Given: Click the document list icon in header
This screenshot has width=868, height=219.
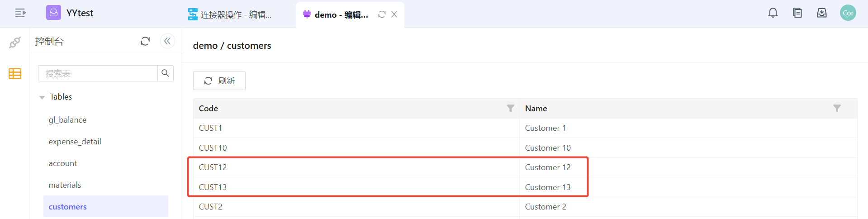Looking at the screenshot, I should point(797,13).
